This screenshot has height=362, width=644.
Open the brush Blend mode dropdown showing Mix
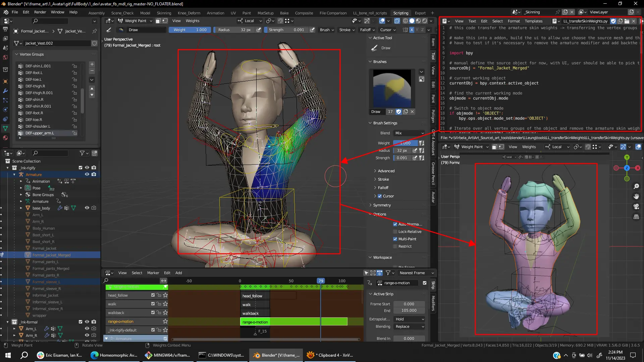409,133
